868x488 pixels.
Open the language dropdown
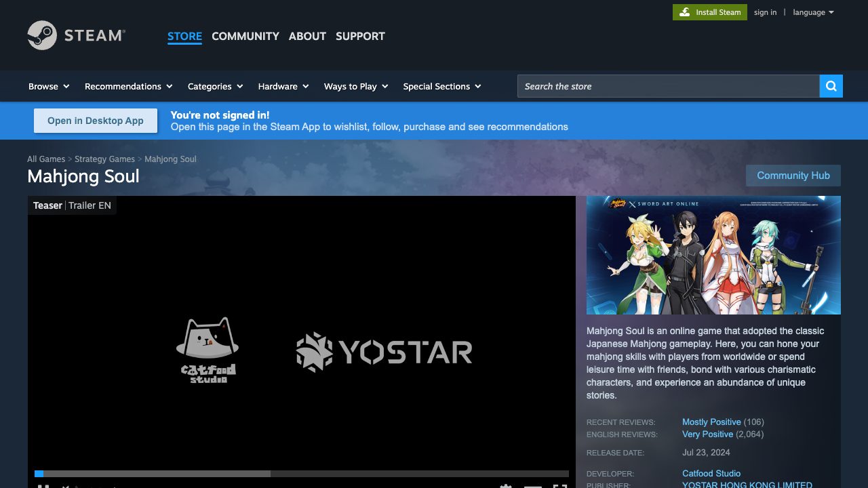pyautogui.click(x=813, y=12)
